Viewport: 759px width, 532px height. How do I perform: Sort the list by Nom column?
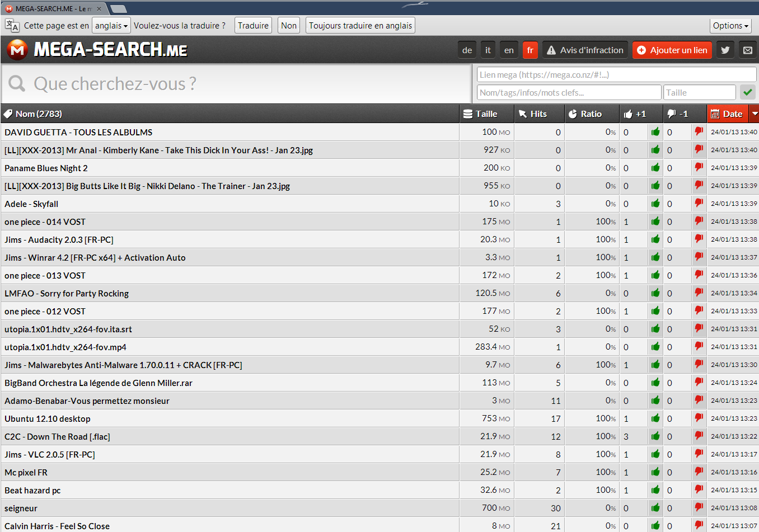tap(229, 114)
